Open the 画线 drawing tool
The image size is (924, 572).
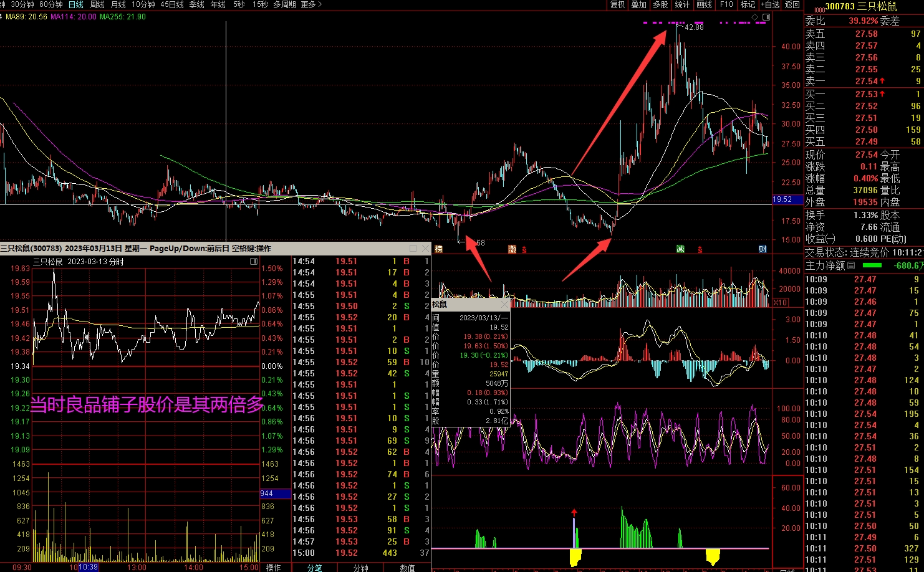point(705,4)
